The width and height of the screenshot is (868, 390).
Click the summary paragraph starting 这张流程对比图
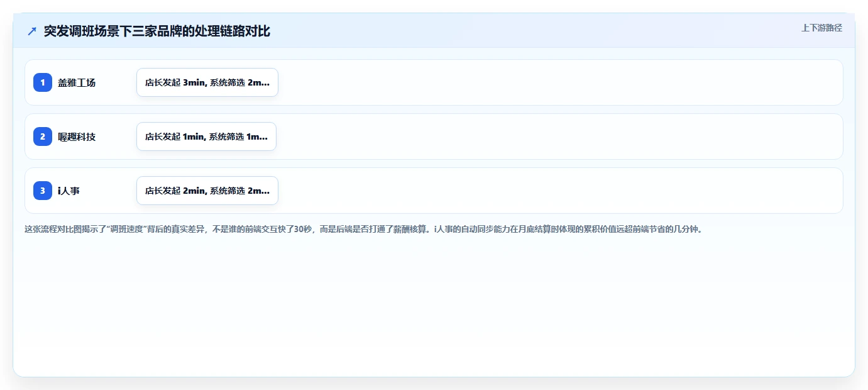(363, 229)
